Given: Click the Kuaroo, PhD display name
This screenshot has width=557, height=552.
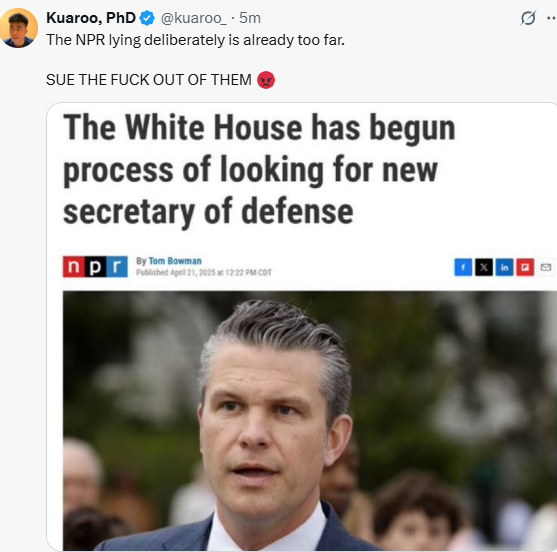Looking at the screenshot, I should tap(91, 18).
